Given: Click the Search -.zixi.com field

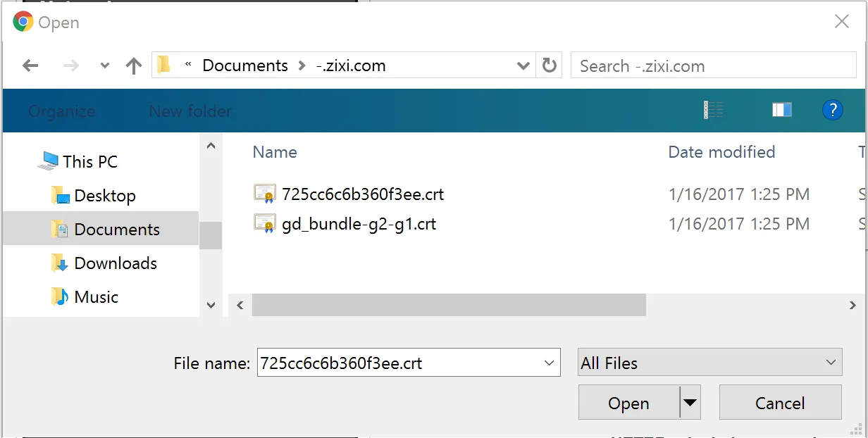Looking at the screenshot, I should [x=714, y=66].
